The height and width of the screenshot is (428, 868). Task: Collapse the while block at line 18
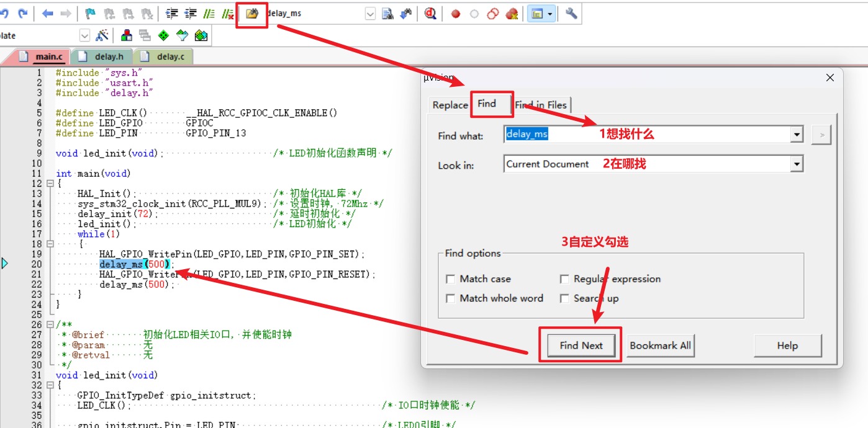tap(50, 244)
